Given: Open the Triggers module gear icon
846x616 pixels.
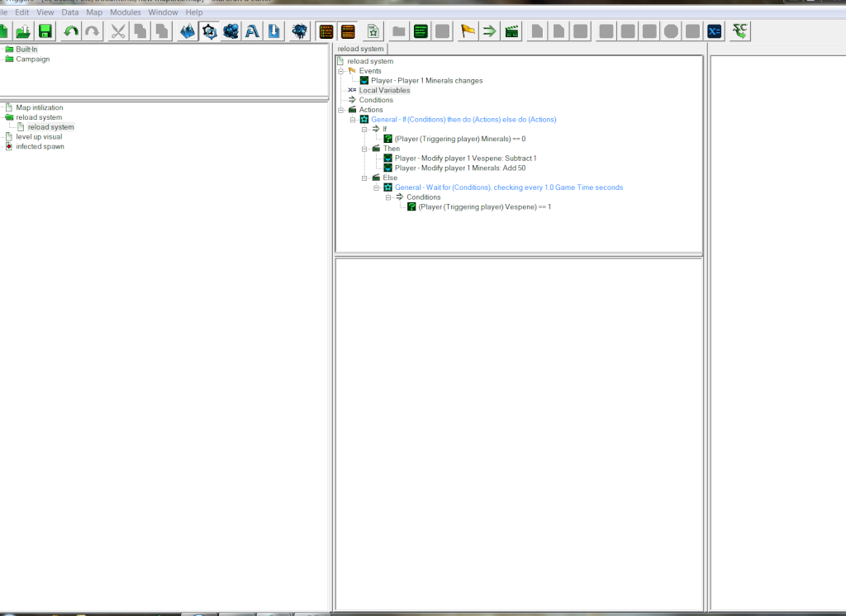Looking at the screenshot, I should tap(209, 31).
